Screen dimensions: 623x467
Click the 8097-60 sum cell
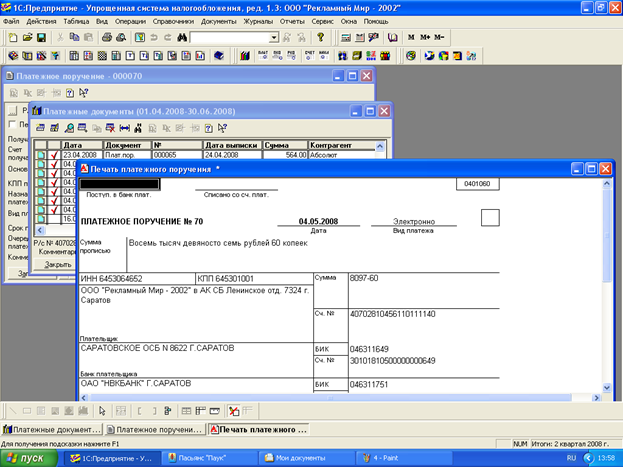click(424, 291)
